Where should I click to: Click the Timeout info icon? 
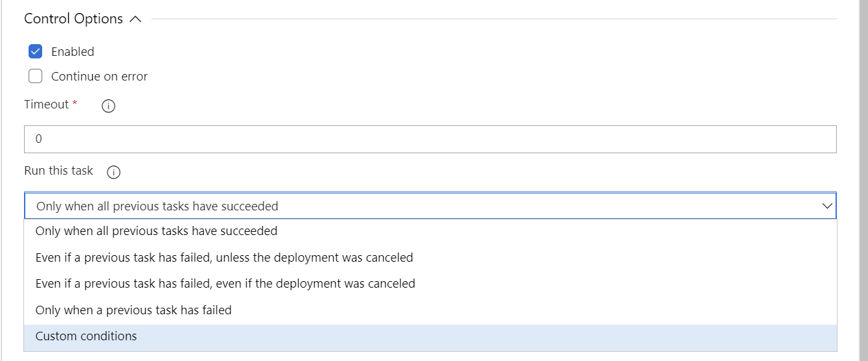[109, 106]
